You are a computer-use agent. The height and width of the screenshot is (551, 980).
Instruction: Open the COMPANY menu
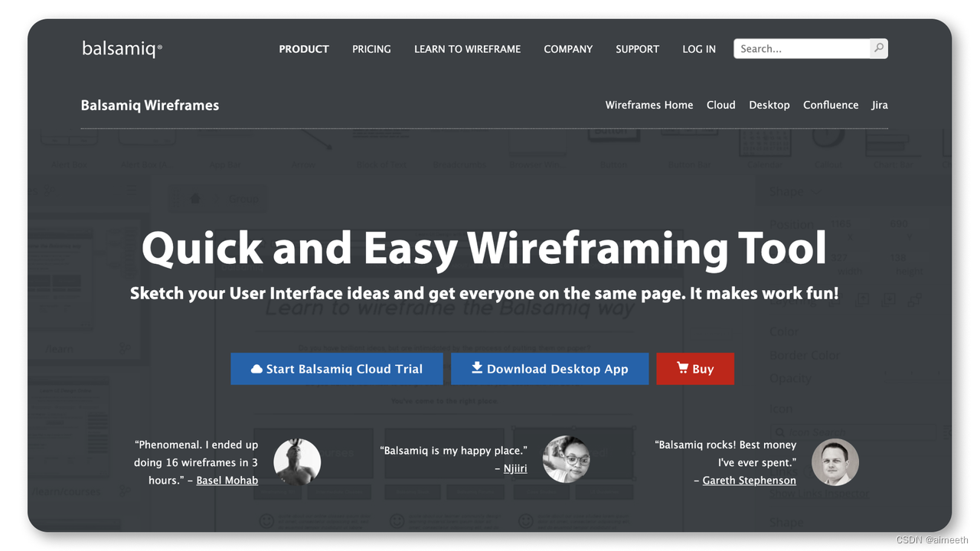click(568, 49)
